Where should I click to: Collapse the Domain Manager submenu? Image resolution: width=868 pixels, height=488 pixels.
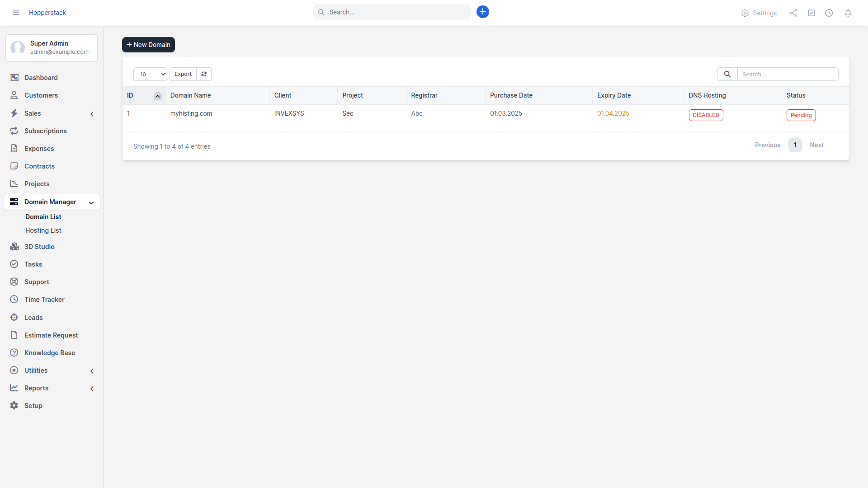(91, 202)
